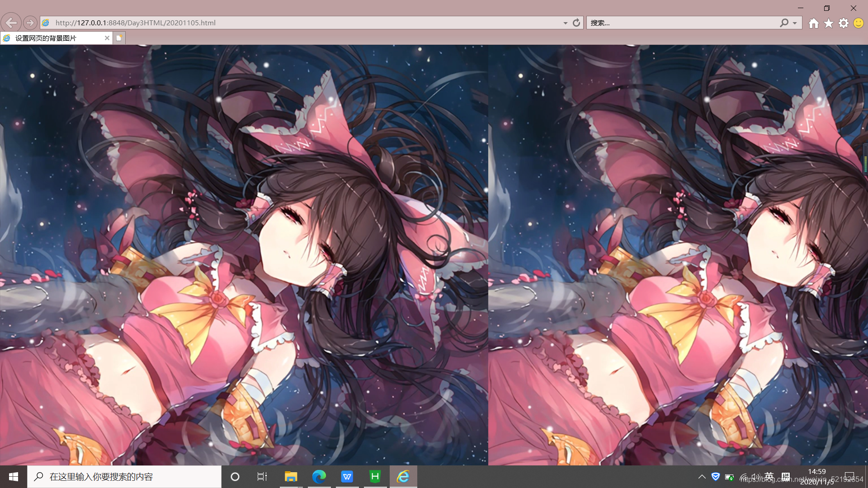Open the Wi-Fi network tray icon

pos(744,477)
